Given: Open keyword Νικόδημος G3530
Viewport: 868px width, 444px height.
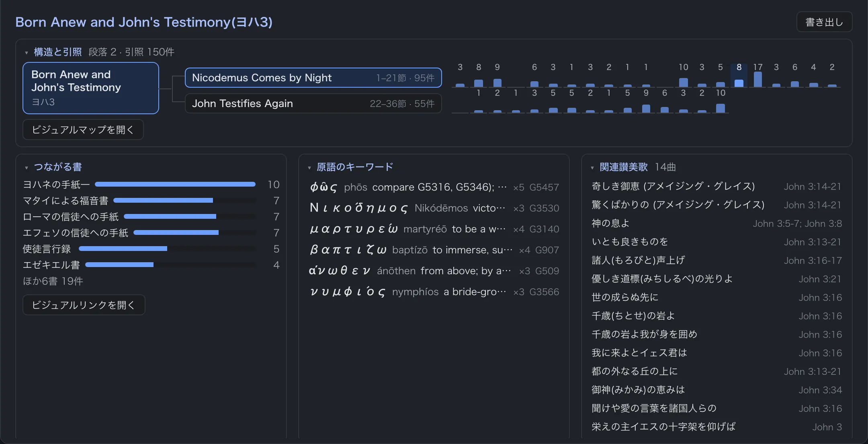Looking at the screenshot, I should tap(434, 208).
